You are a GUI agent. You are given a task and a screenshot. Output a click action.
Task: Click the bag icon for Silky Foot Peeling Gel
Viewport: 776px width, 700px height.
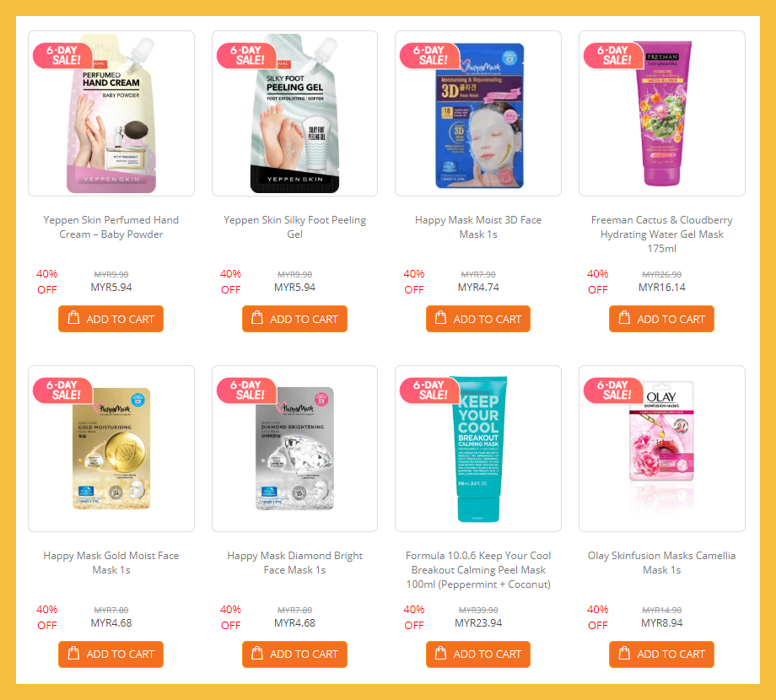pyautogui.click(x=257, y=318)
